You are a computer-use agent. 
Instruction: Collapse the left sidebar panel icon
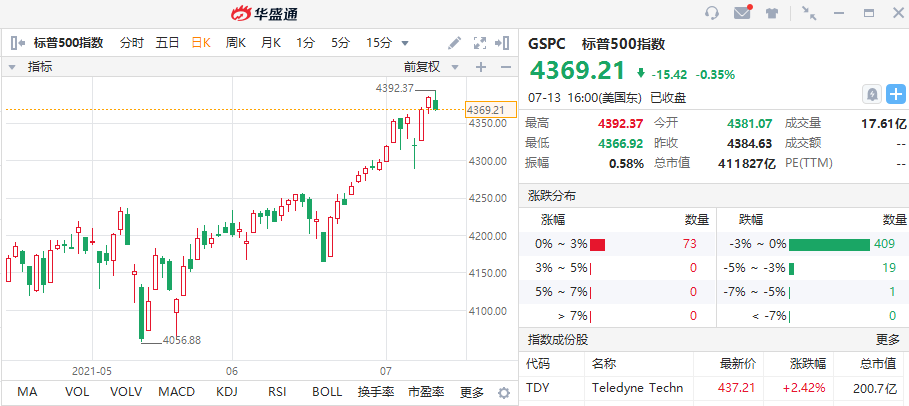18,42
